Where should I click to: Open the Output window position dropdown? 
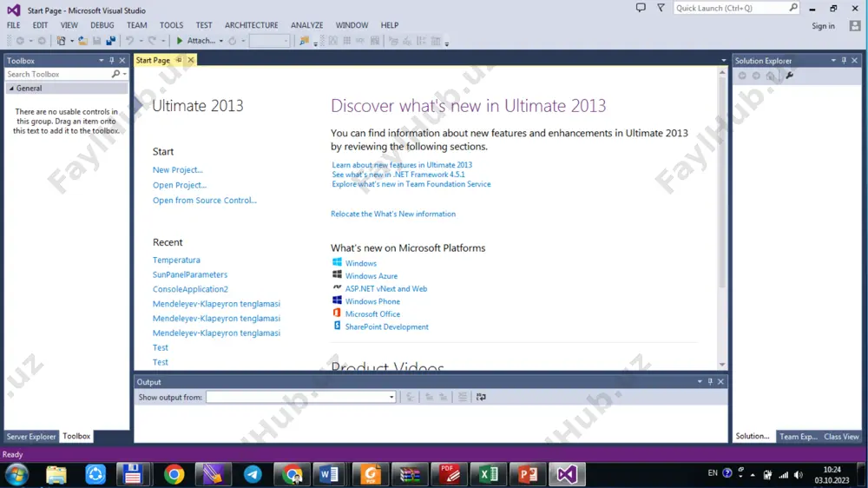point(700,382)
